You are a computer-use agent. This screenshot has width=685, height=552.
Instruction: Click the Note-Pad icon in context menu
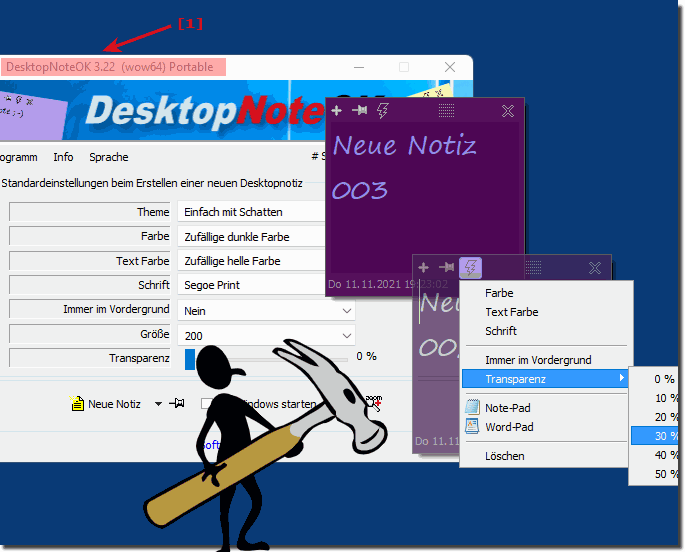[472, 407]
